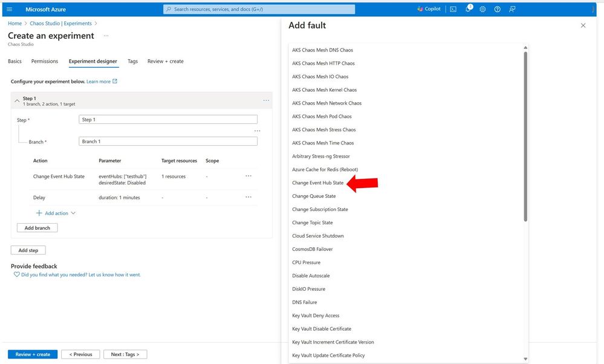Open the Azure portal hamburger menu
This screenshot has width=604, height=364.
pos(10,9)
